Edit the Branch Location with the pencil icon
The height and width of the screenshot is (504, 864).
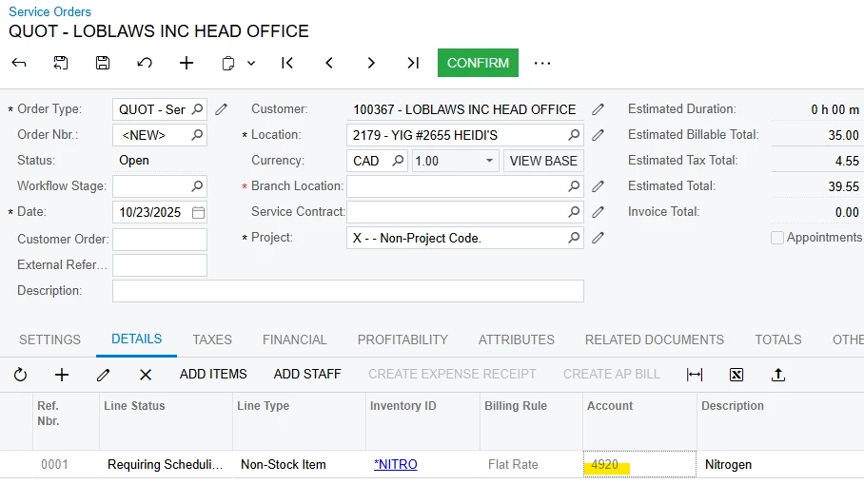click(x=598, y=186)
